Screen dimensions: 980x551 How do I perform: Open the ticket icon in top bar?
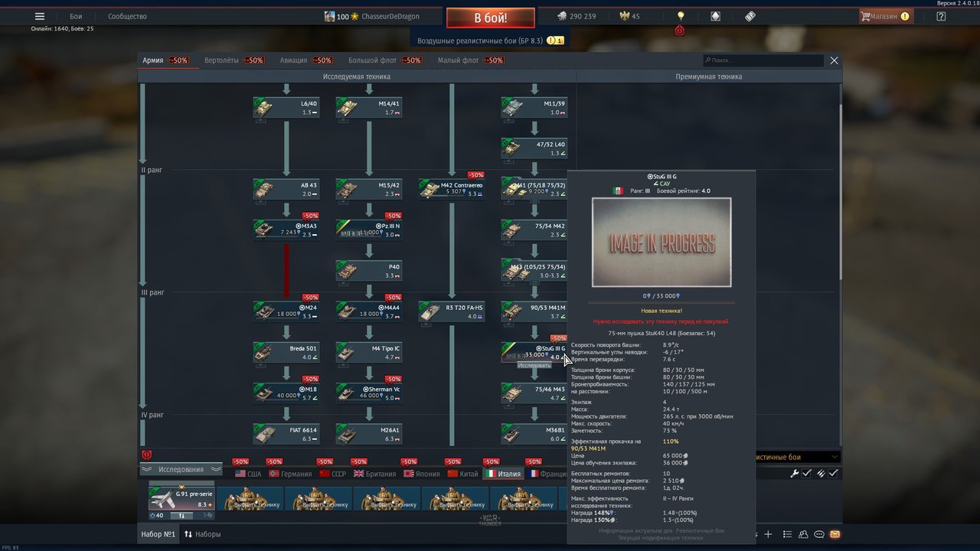click(750, 16)
